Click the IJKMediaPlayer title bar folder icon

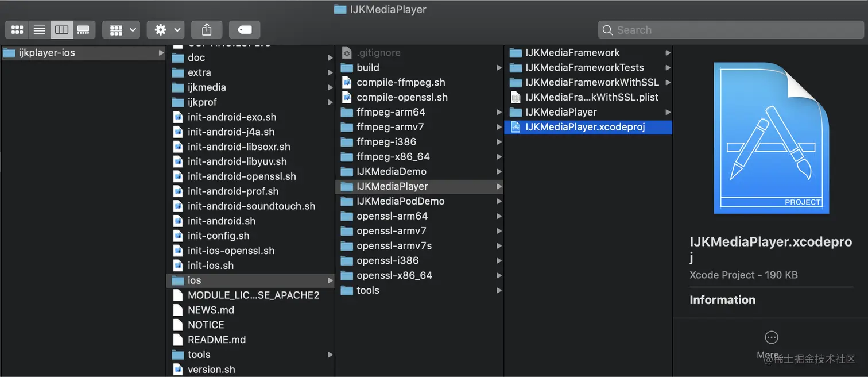pos(340,9)
